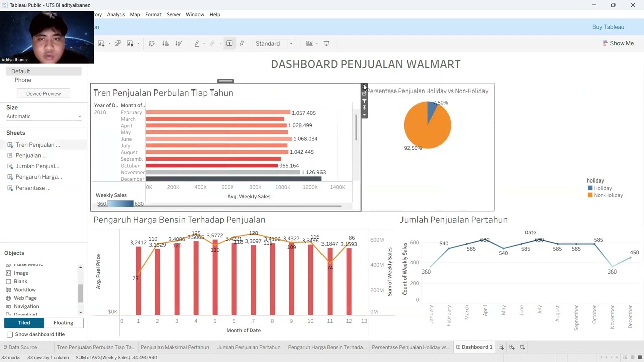Click the New Dashboard tab icon at bottom
The height and width of the screenshot is (362, 644).
512,347
